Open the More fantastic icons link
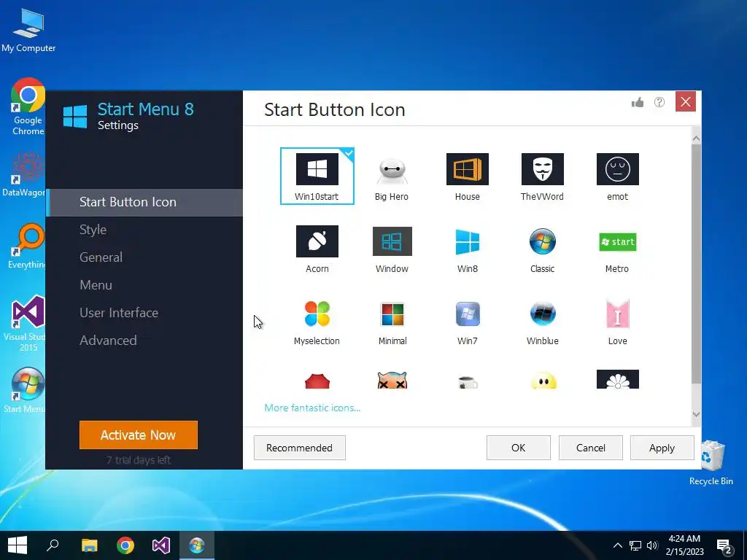The width and height of the screenshot is (747, 560). coord(312,408)
